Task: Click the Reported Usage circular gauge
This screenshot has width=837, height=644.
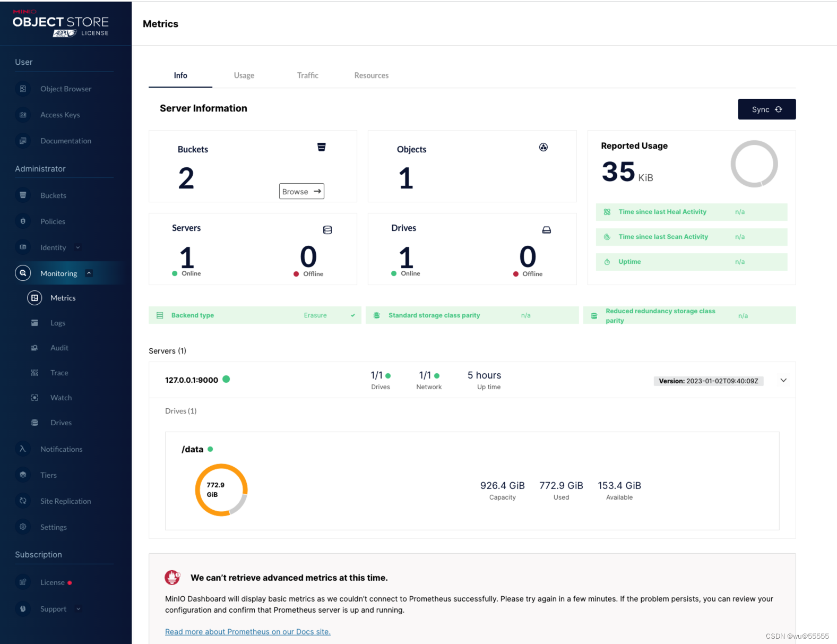Action: pos(754,164)
